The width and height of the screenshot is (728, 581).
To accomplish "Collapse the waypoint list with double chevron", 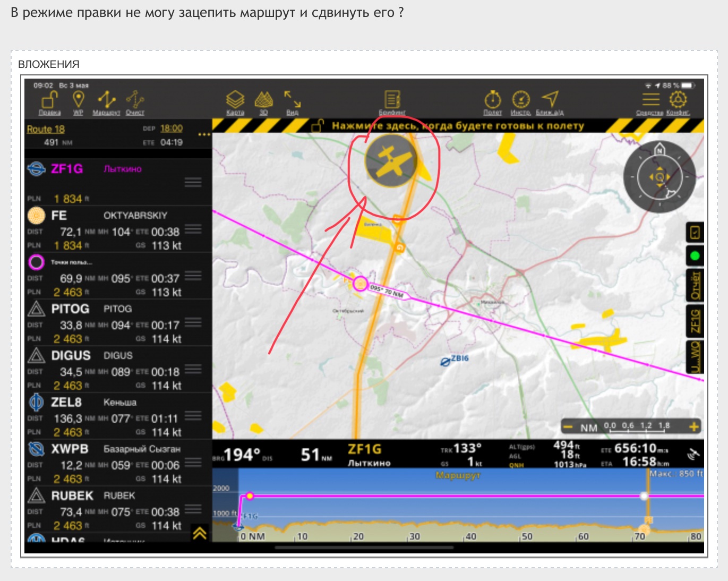I will 200,533.
